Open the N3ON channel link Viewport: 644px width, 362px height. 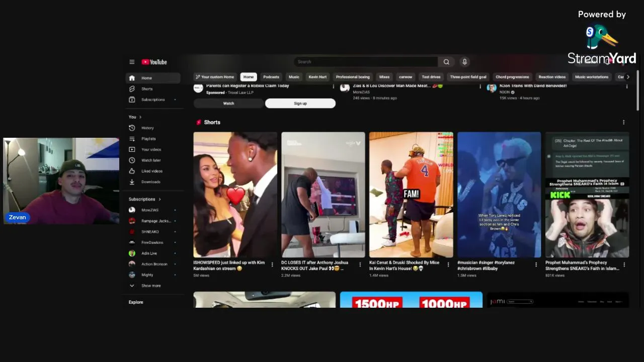pyautogui.click(x=504, y=92)
